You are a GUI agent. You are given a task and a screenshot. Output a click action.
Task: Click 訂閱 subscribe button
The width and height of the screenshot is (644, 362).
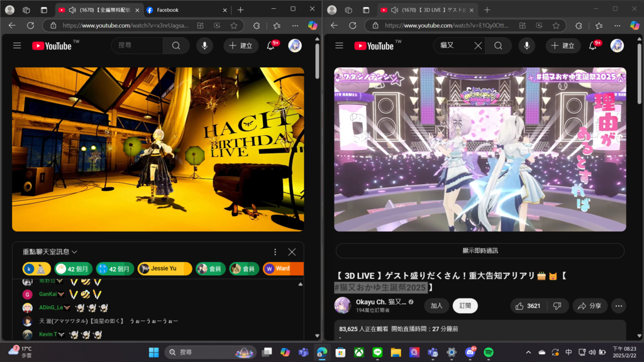465,306
